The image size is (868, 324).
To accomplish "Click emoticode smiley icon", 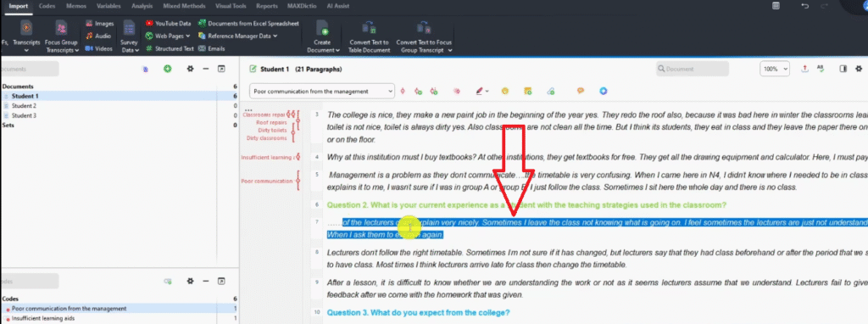I will click(505, 91).
